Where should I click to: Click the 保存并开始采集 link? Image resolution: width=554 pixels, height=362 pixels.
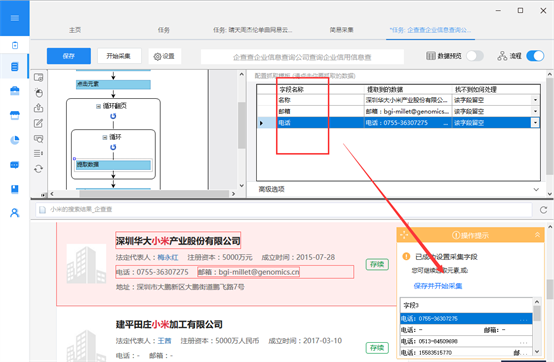click(x=438, y=286)
